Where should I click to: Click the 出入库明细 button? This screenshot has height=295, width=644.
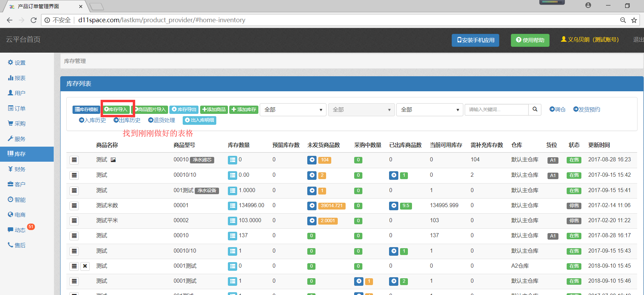click(x=199, y=120)
